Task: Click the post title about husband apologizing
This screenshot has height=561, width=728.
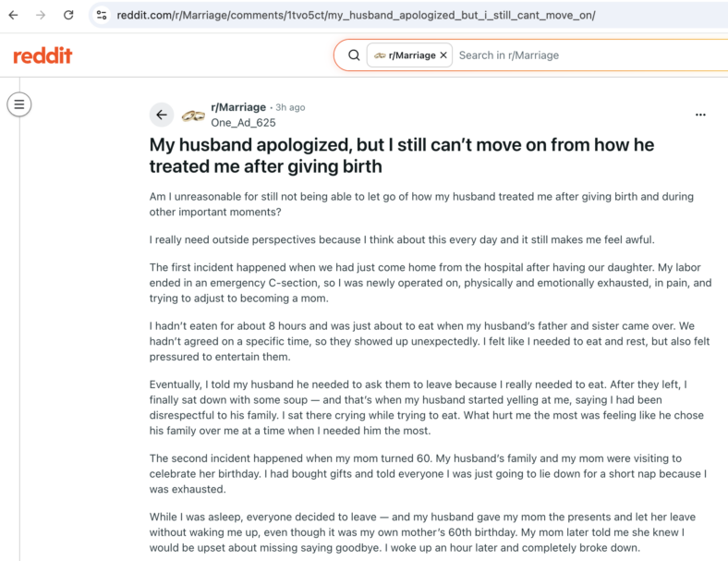Action: coord(402,155)
